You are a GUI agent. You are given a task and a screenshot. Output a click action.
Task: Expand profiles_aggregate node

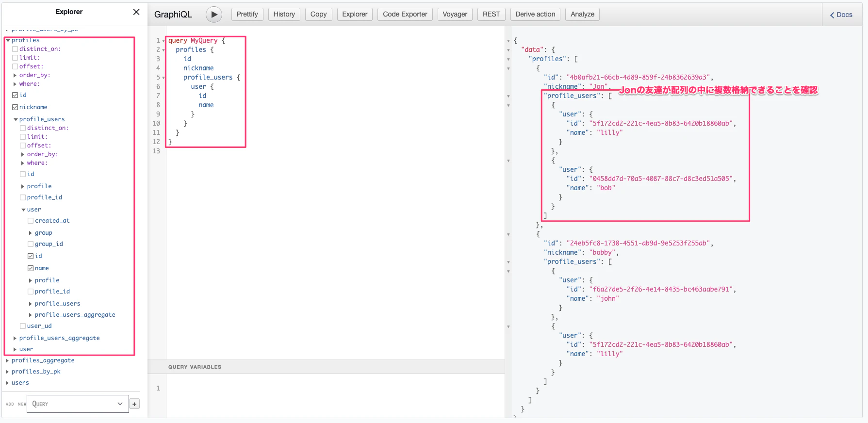(x=7, y=360)
